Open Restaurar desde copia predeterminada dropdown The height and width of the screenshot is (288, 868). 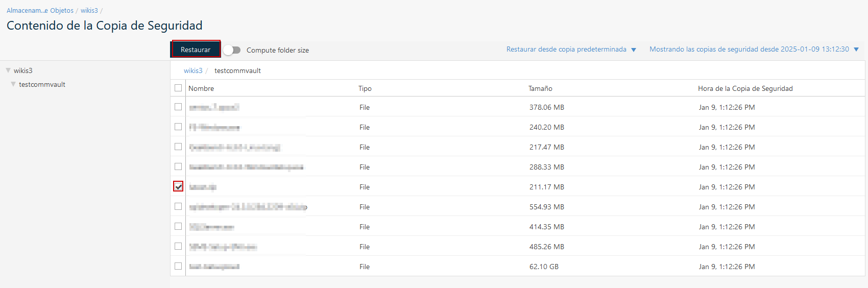571,50
